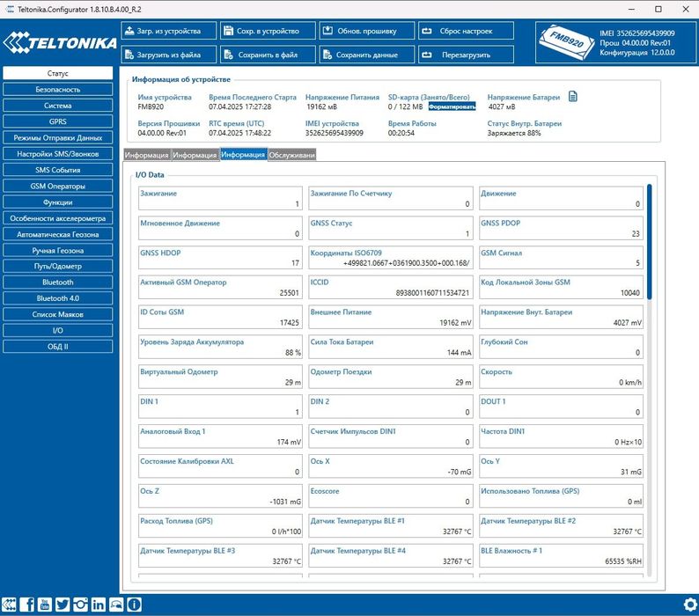The width and height of the screenshot is (699, 616).
Task: Click Сила Тока Батареи 144 mA field
Action: (x=391, y=348)
